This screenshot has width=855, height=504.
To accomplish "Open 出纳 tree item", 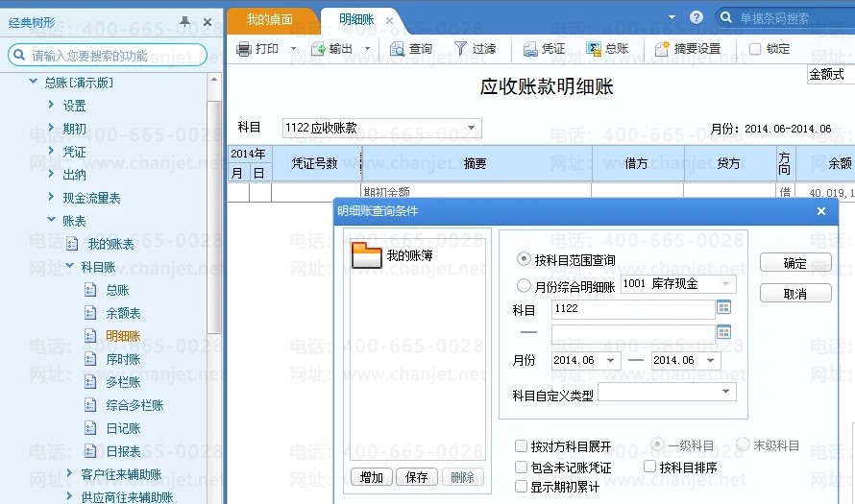I will point(74,175).
